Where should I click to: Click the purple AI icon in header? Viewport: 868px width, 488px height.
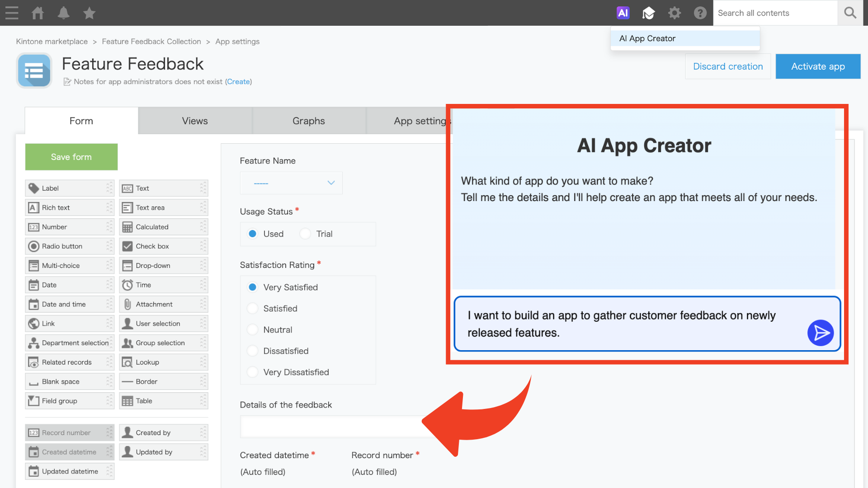point(623,13)
